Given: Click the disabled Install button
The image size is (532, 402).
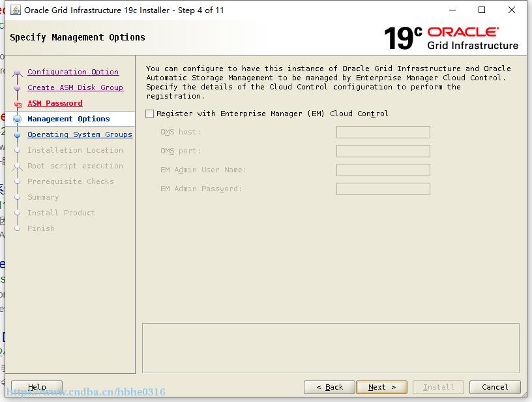Looking at the screenshot, I should pos(438,387).
